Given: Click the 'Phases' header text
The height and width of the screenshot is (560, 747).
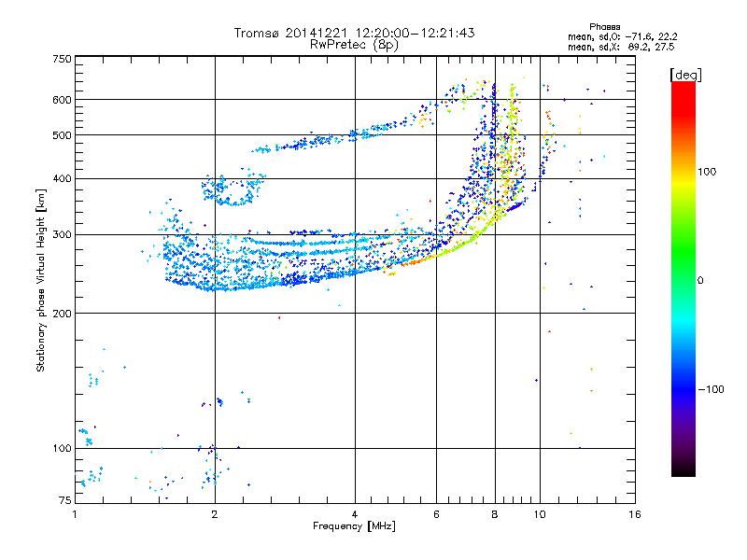Looking at the screenshot, I should tap(604, 27).
